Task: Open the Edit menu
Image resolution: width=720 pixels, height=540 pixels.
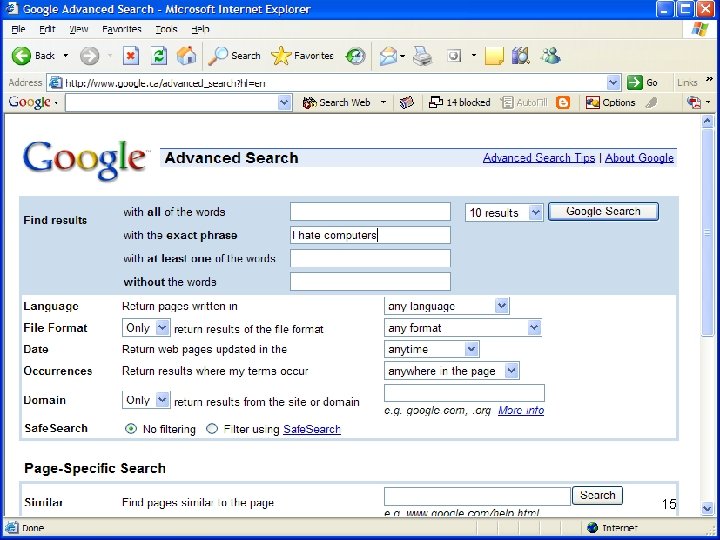Action: tap(47, 29)
